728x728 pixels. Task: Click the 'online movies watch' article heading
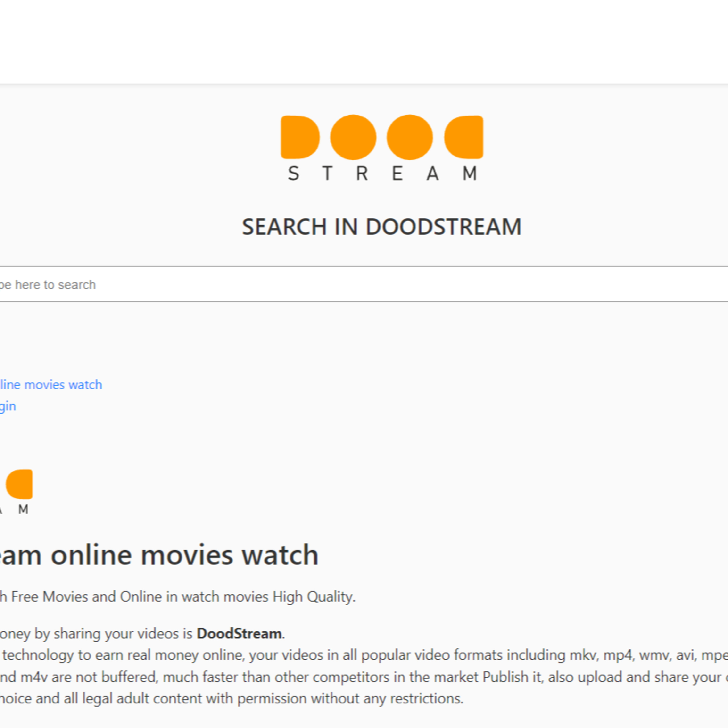click(x=159, y=555)
